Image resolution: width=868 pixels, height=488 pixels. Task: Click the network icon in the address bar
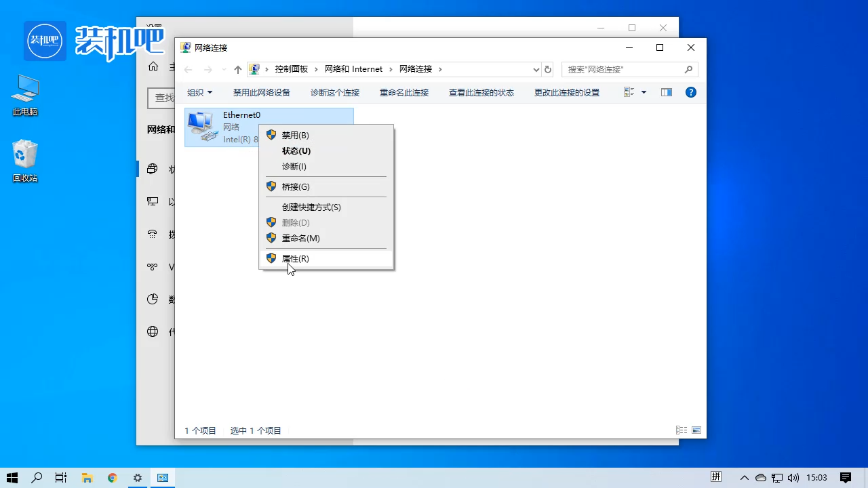coord(254,68)
